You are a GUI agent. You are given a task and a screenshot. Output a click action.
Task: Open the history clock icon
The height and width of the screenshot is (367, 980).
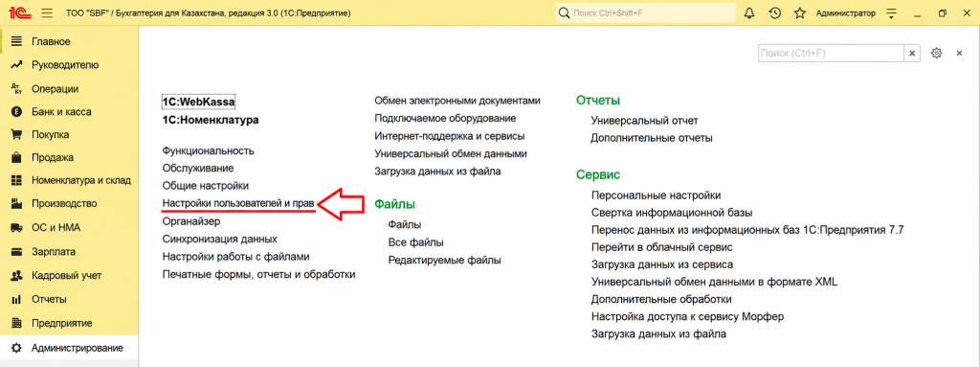point(774,12)
